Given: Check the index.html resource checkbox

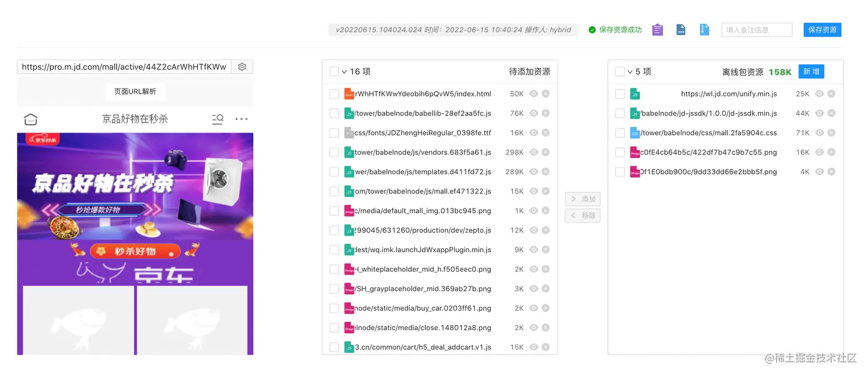Looking at the screenshot, I should (x=334, y=94).
